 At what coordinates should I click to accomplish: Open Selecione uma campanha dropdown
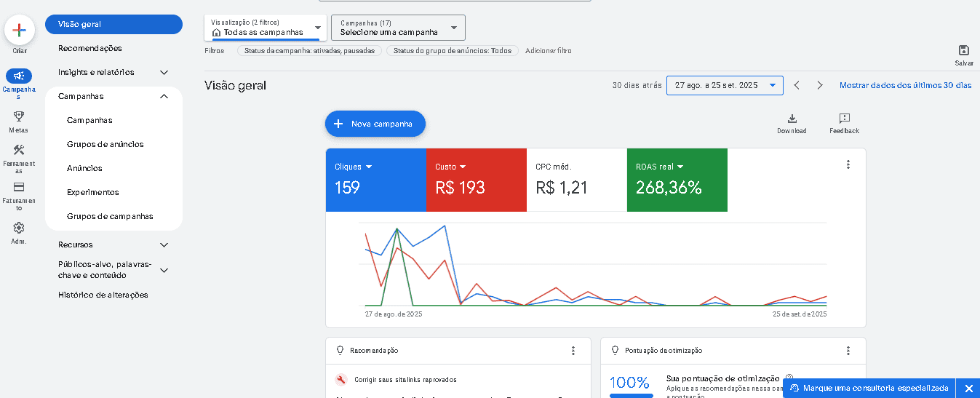[398, 28]
